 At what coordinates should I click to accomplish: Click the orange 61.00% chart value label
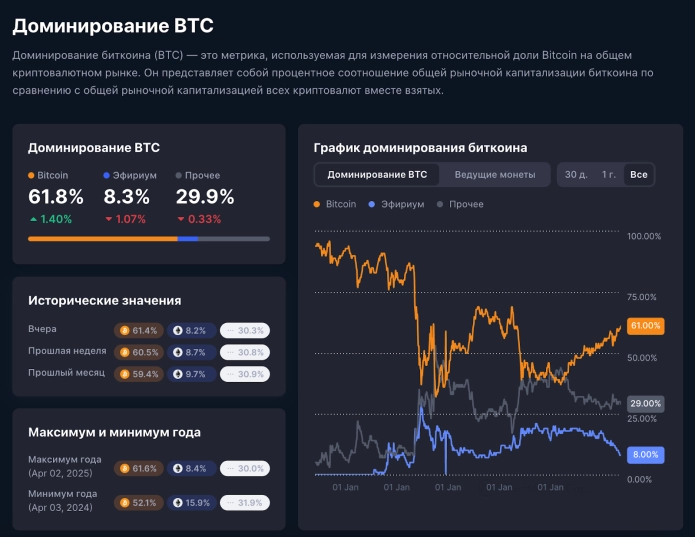point(646,326)
